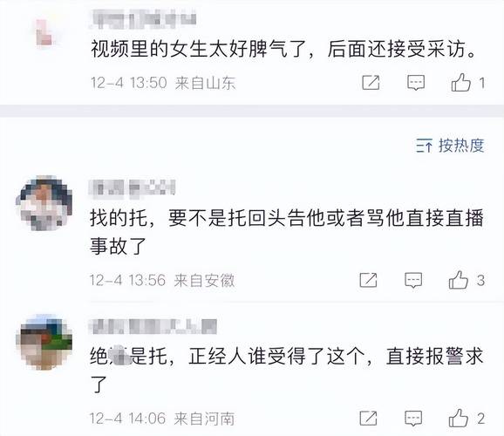Open the 按热度 sort order selector
Image resolution: width=504 pixels, height=436 pixels.
(x=450, y=146)
